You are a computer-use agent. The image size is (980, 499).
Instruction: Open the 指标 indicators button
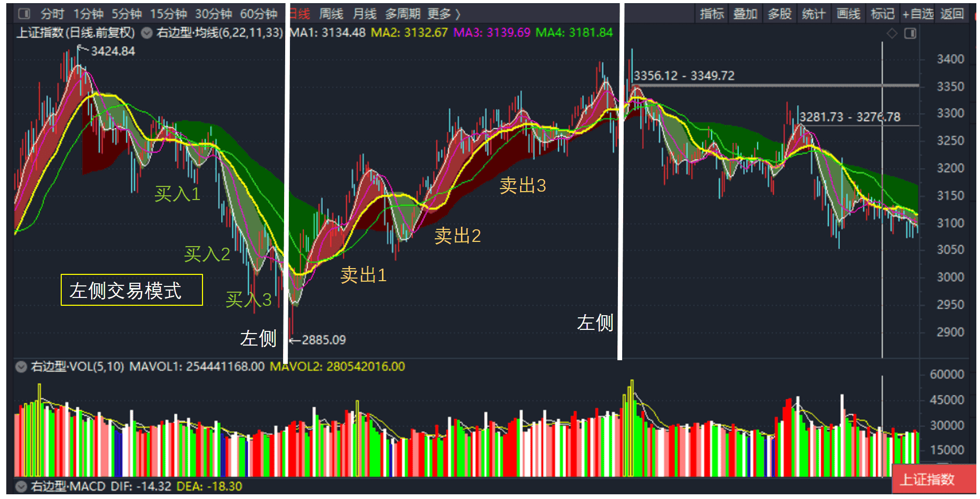(x=712, y=14)
